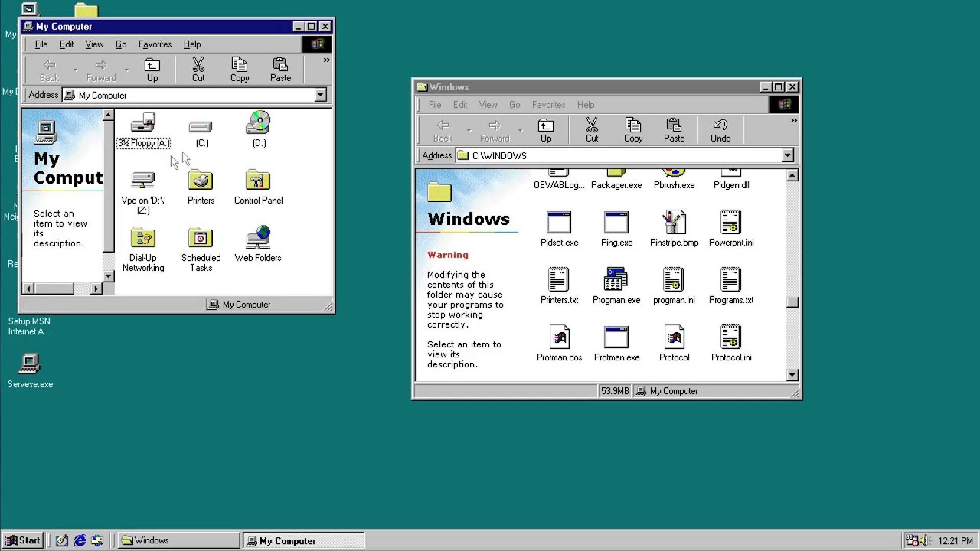Select the Protocol file with document icon

(x=674, y=344)
